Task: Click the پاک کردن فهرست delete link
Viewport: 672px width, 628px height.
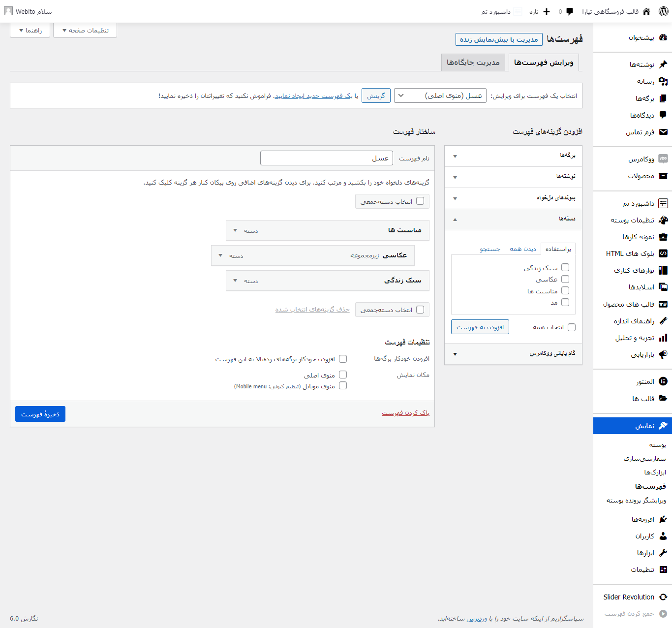Action: 405,413
